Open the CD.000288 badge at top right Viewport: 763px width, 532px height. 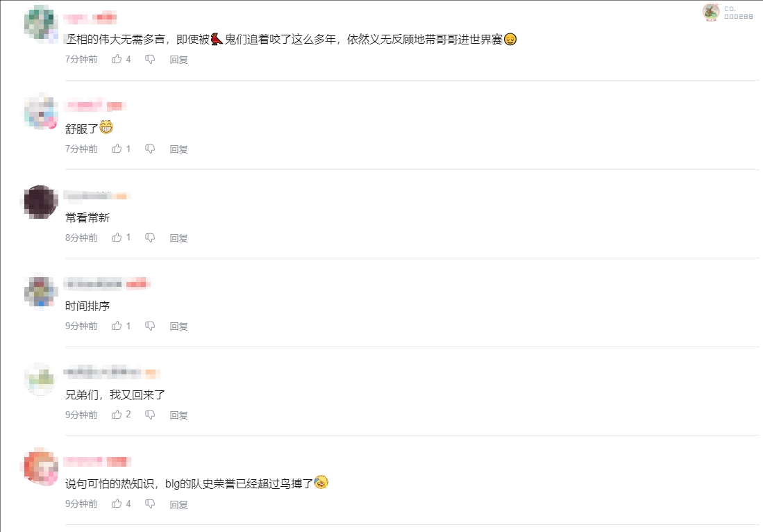[x=728, y=13]
